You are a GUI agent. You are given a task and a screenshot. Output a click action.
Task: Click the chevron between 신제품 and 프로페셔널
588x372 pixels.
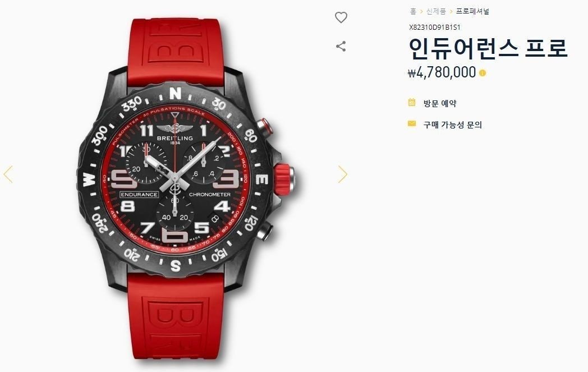pos(451,12)
